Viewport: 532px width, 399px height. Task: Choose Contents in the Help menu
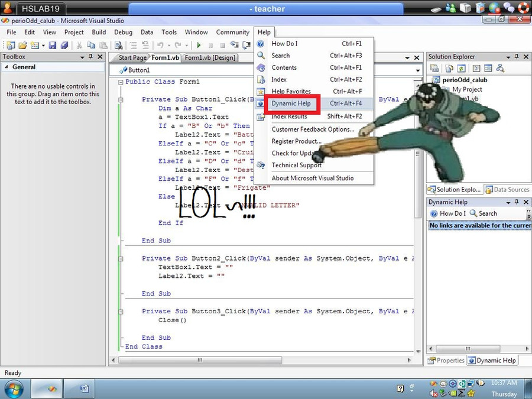[314, 67]
